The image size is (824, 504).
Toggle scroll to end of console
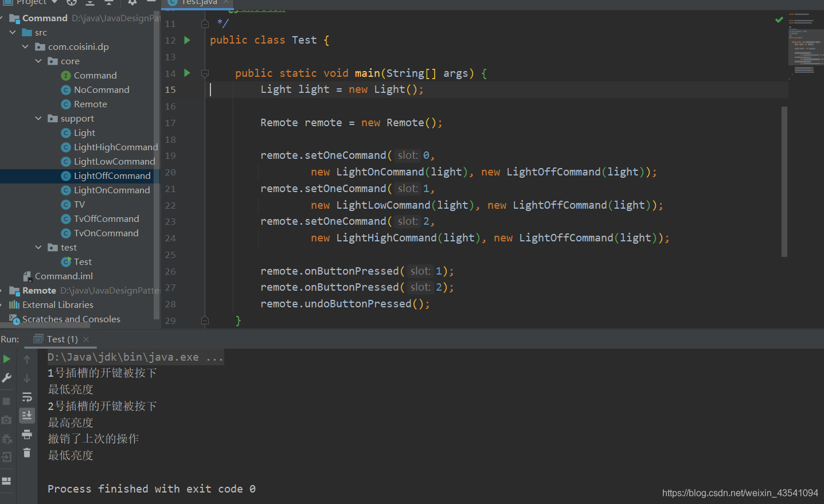(x=27, y=415)
